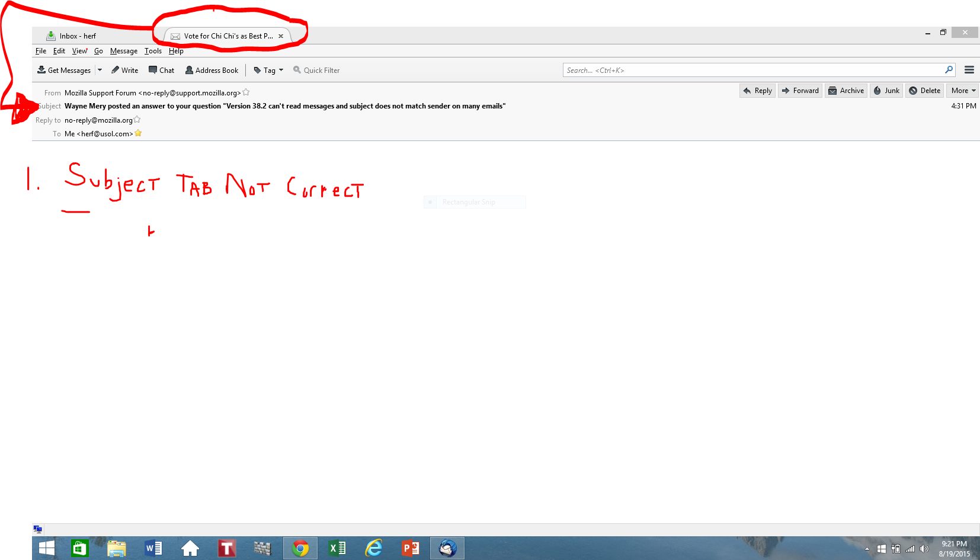The width and height of the screenshot is (980, 560).
Task: Show hidden system tray icons
Action: [x=867, y=549]
